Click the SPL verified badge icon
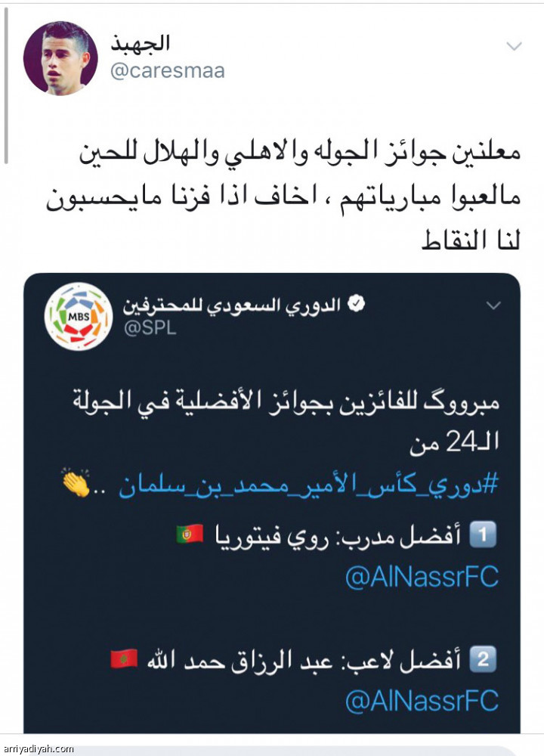The width and height of the screenshot is (544, 756). coord(357,304)
